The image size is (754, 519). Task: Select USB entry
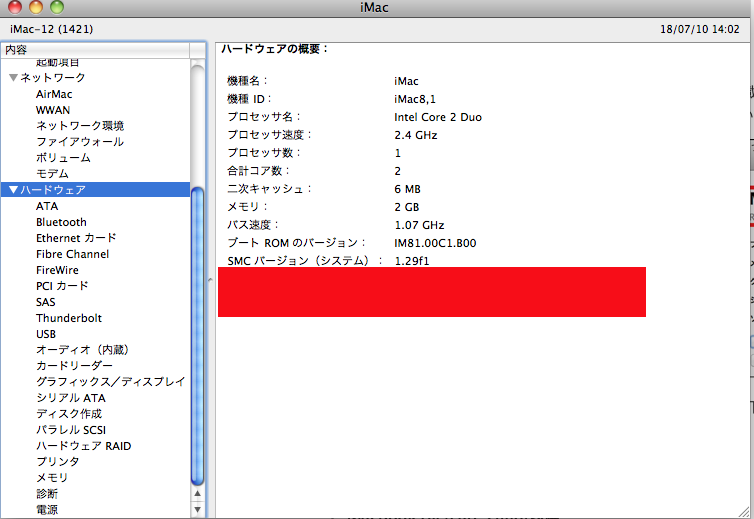[x=46, y=333]
